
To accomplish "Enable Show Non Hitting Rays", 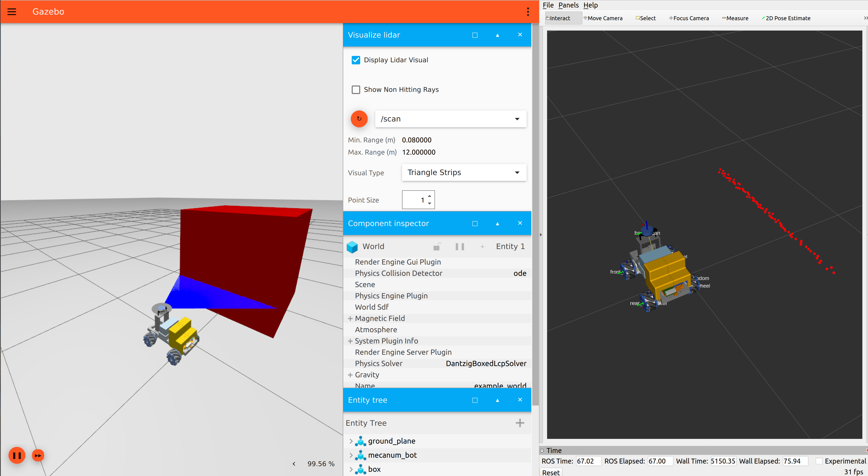I will [x=356, y=90].
